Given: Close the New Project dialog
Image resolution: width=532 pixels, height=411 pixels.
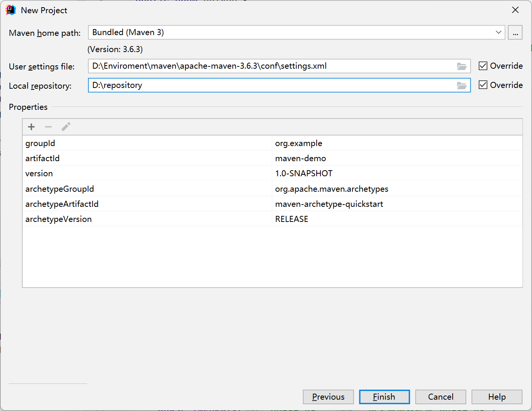Looking at the screenshot, I should click(x=515, y=10).
